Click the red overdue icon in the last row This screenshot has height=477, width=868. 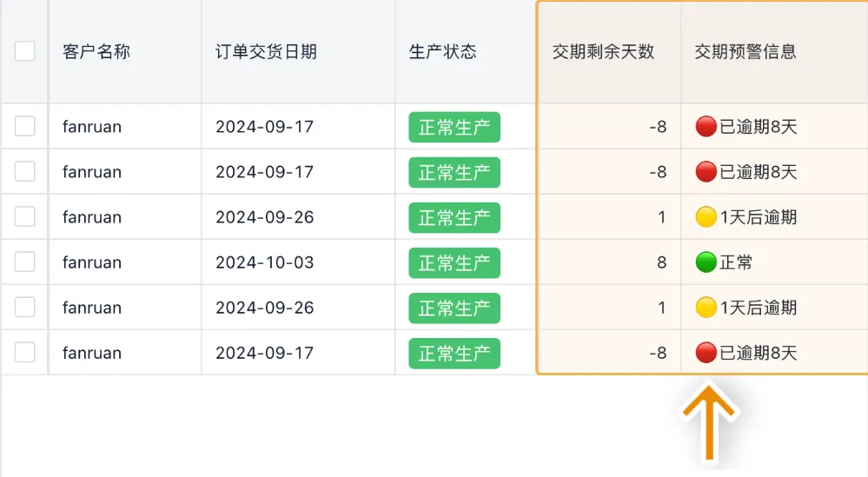point(706,353)
